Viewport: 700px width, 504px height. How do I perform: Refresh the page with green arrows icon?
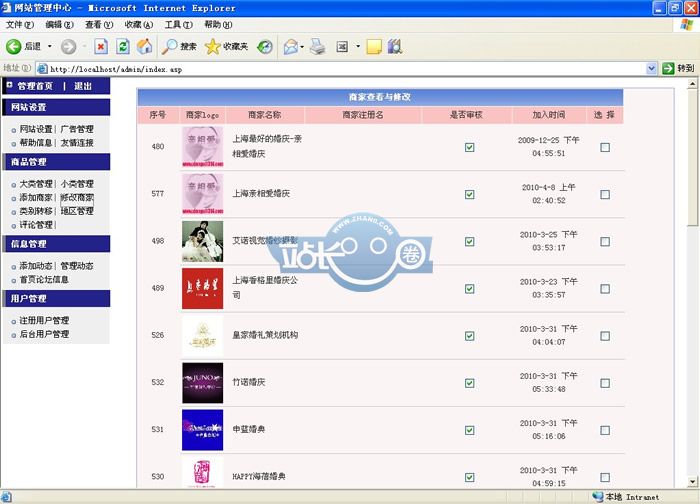coord(123,46)
